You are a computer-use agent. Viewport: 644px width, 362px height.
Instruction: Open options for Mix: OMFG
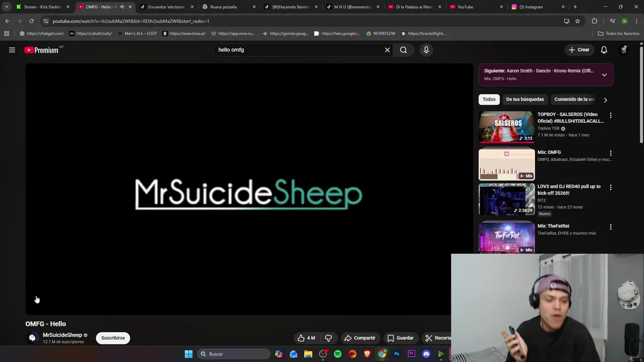point(611,153)
